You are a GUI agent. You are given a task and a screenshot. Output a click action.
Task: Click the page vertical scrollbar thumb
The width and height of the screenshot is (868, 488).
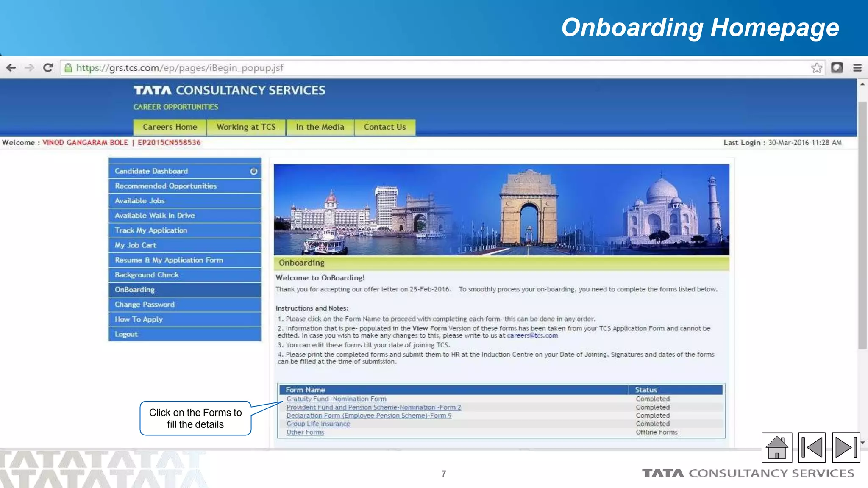(862, 225)
